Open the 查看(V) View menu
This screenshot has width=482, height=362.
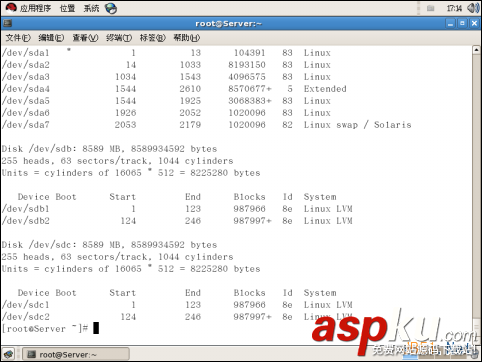click(x=85, y=38)
